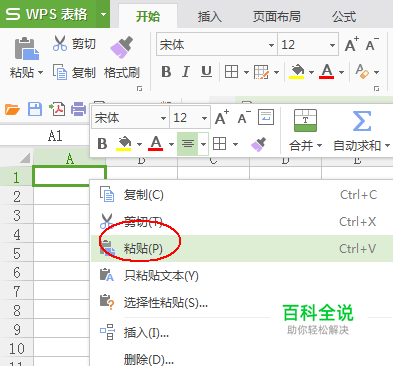Click the clear formatting eraser icon
Image resolution: width=393 pixels, height=366 pixels.
362,72
